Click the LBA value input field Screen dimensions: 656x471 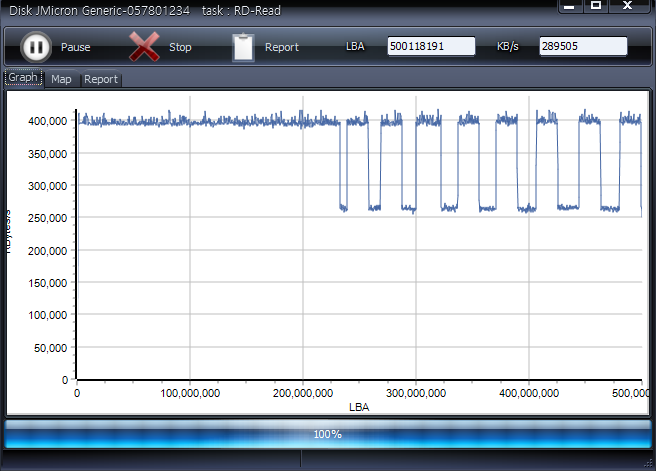click(x=430, y=47)
